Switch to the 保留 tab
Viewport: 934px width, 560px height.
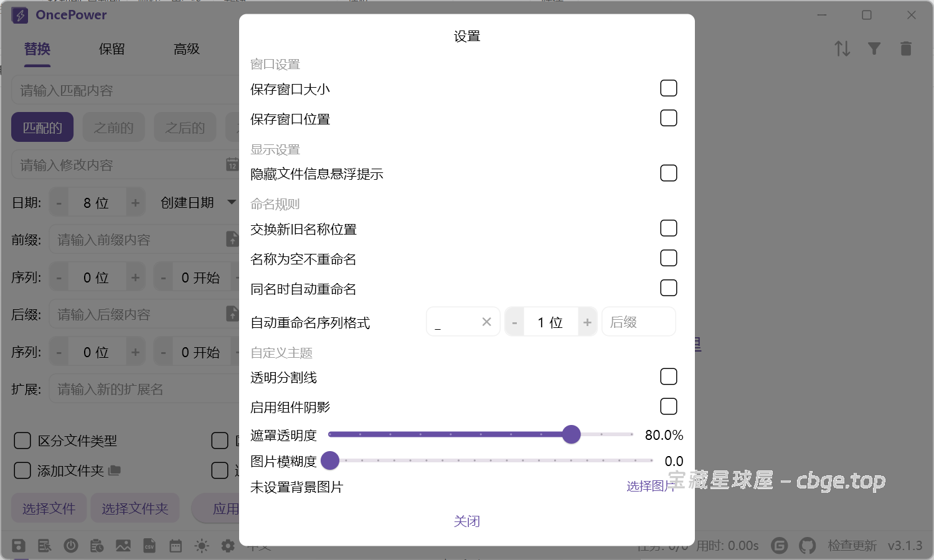point(112,49)
